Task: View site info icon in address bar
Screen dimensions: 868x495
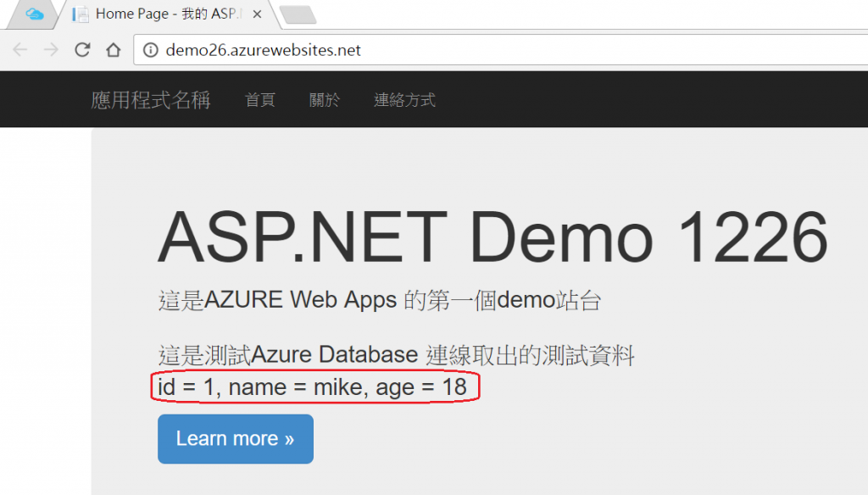Action: (151, 50)
